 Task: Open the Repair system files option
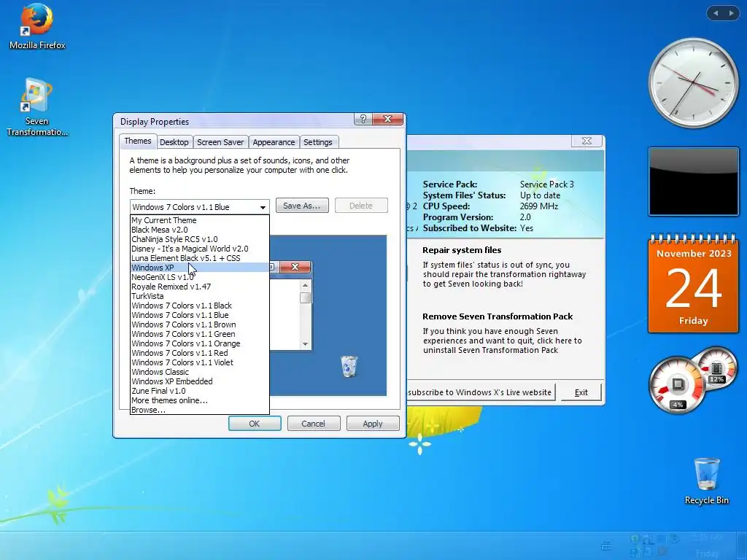(462, 250)
